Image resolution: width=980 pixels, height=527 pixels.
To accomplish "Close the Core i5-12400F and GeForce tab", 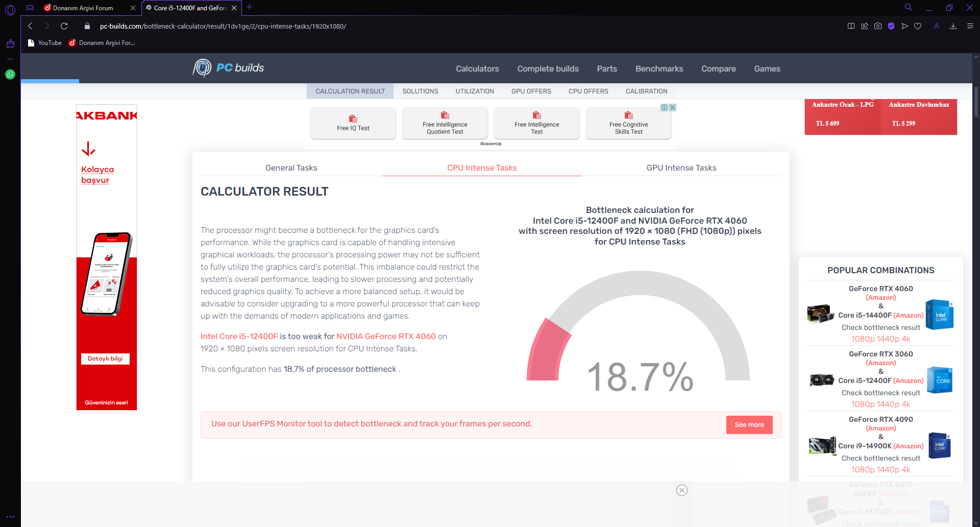I will click(234, 8).
